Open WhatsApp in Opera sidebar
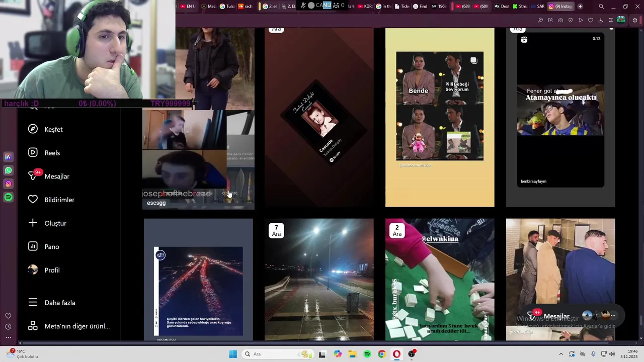Viewport: 644px width, 362px height. [9, 170]
